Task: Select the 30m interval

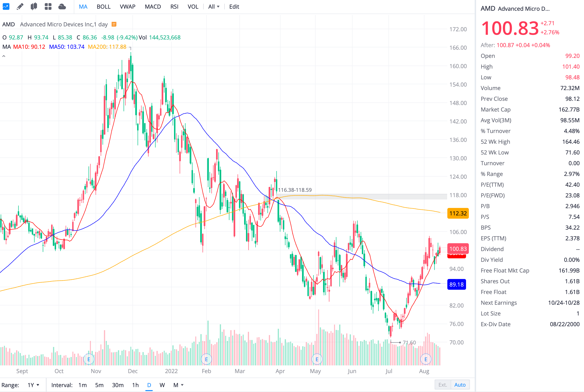Action: [118, 385]
